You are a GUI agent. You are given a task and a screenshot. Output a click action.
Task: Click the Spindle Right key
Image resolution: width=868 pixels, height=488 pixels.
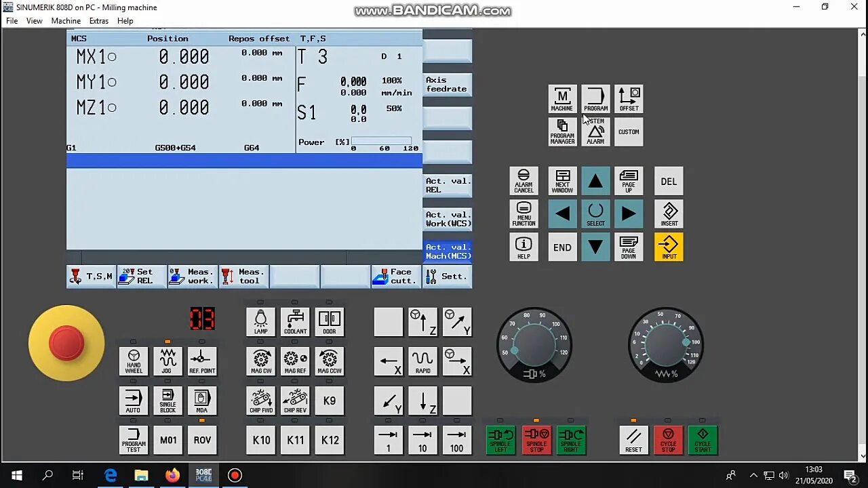571,440
